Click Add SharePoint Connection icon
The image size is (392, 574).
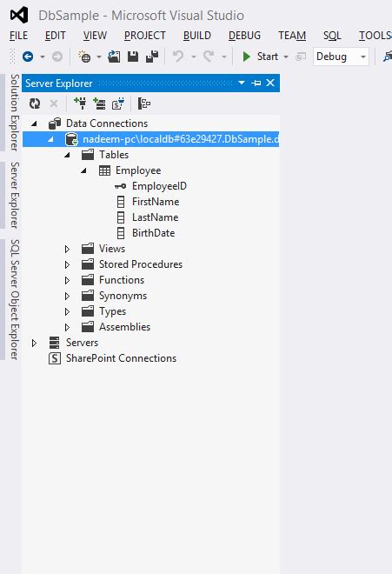118,103
